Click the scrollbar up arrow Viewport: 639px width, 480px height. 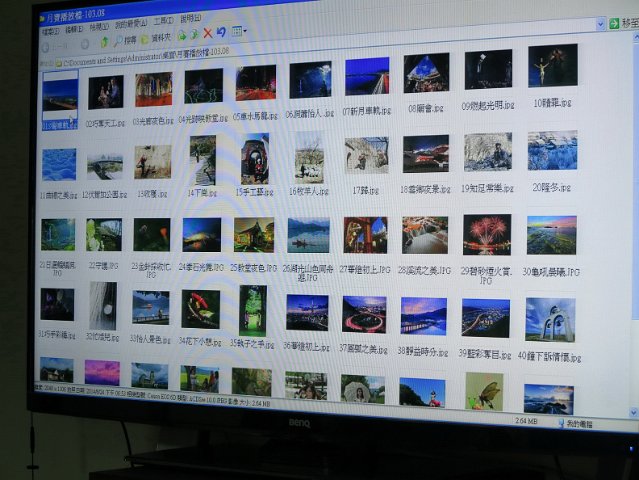pos(635,37)
